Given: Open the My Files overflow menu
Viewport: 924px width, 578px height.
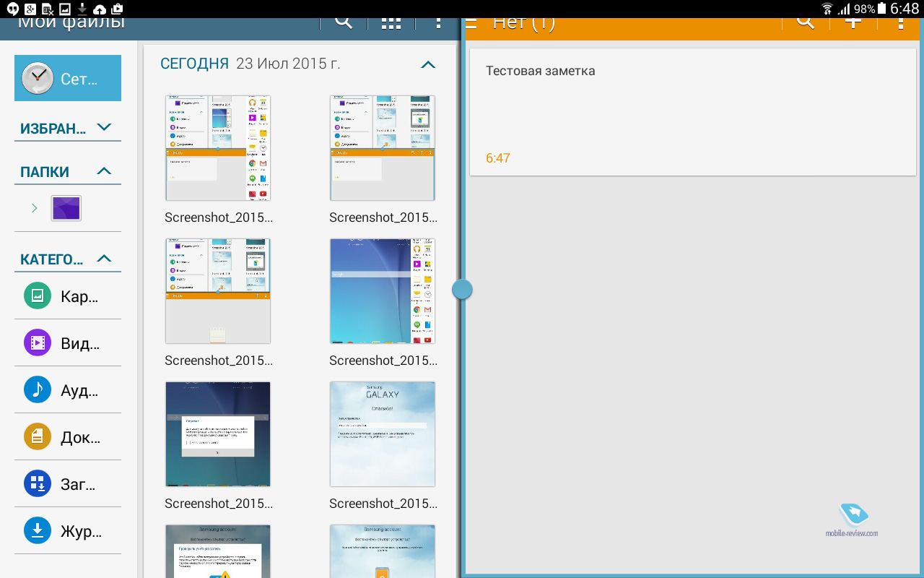Looking at the screenshot, I should tap(437, 22).
